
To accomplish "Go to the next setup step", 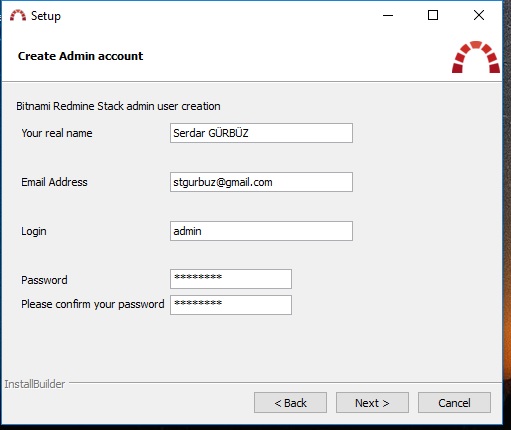I will pyautogui.click(x=372, y=403).
